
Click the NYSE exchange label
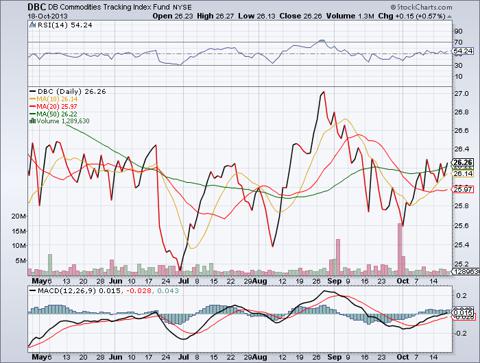(x=182, y=7)
